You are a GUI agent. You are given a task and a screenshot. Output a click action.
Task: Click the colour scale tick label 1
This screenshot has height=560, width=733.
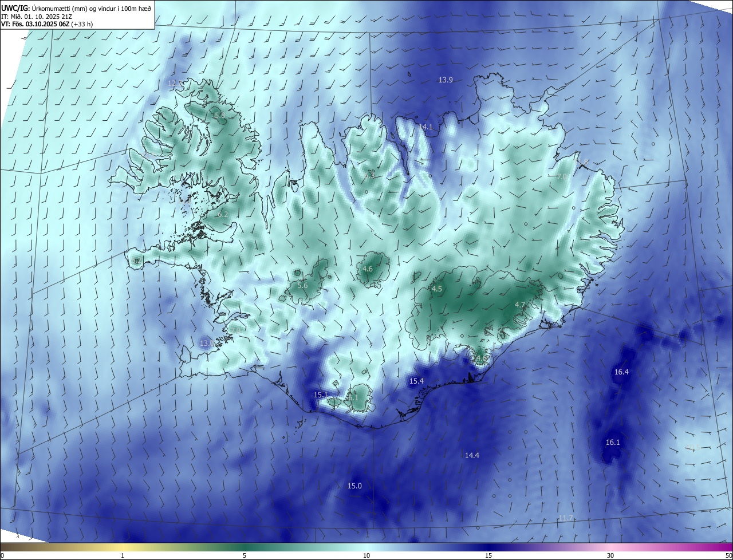123,556
